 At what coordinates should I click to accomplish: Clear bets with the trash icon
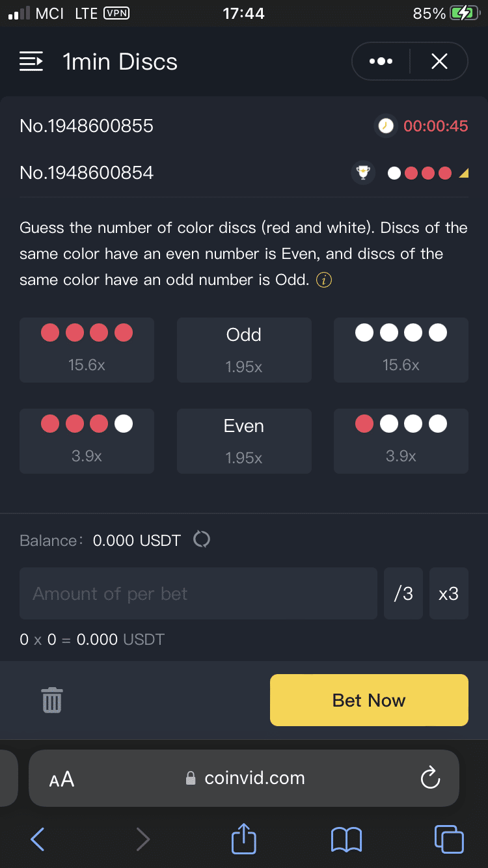52,700
